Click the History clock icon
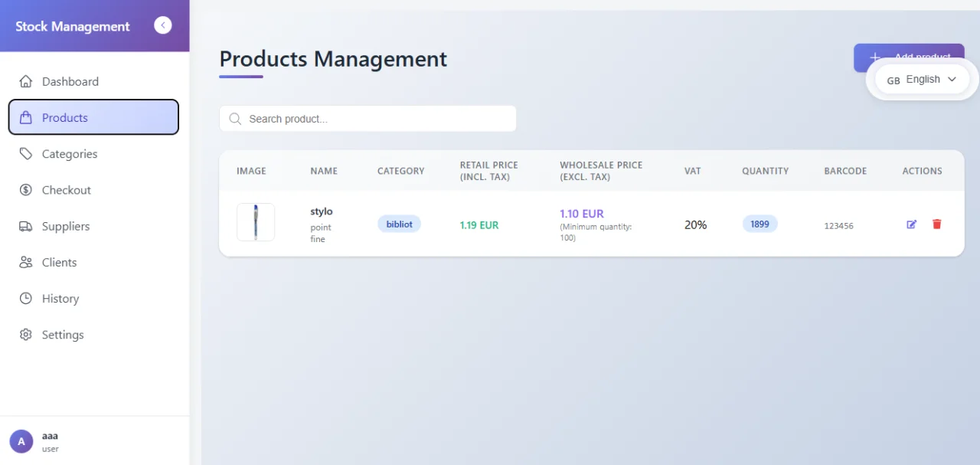The image size is (980, 465). (26, 299)
